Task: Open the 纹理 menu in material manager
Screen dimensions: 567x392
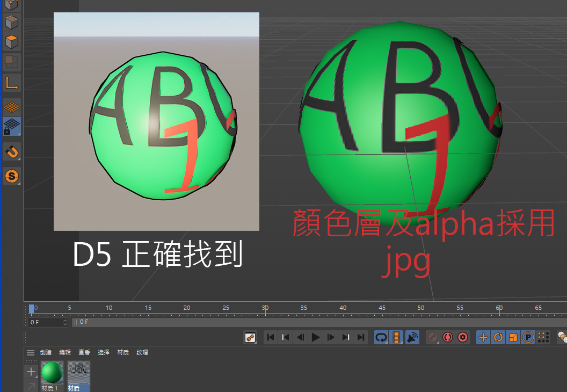Action: tap(142, 353)
